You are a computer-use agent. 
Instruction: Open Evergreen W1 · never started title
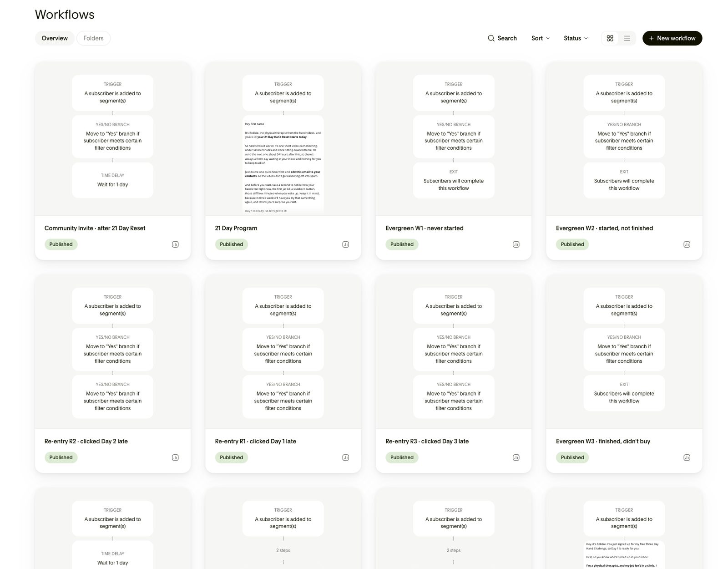click(x=425, y=228)
